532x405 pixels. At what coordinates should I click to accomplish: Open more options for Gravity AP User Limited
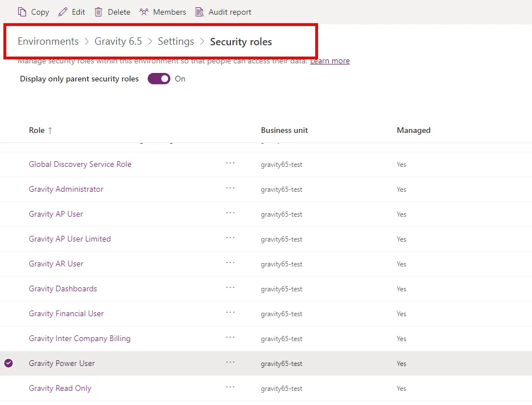click(x=230, y=238)
